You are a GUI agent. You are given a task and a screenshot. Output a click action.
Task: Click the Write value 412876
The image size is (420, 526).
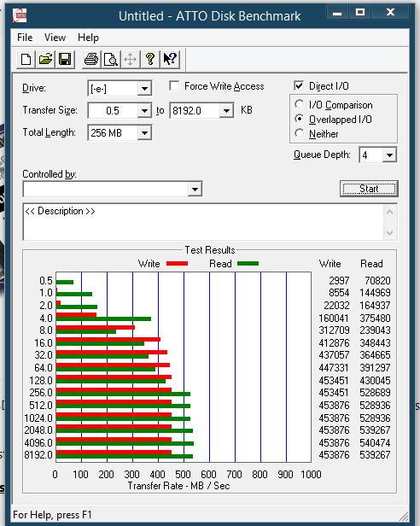[x=334, y=343]
